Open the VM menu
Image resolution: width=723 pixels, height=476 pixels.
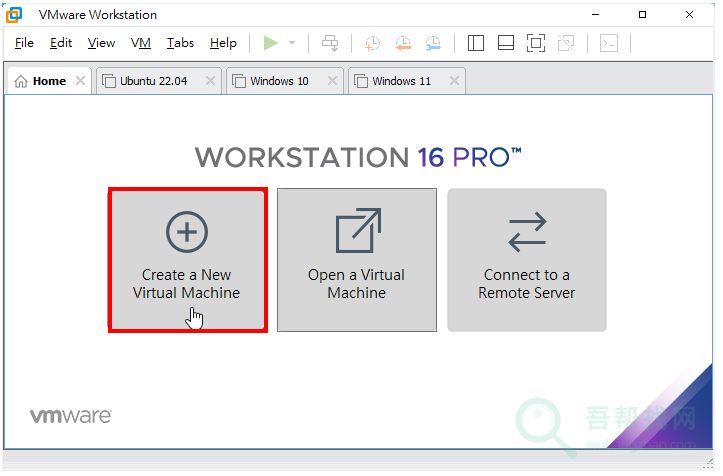141,43
